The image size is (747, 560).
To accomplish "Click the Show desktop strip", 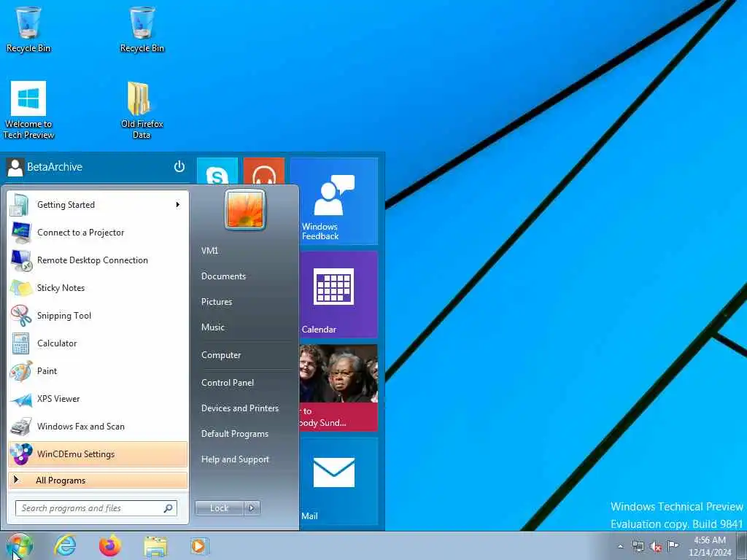I will [741, 545].
